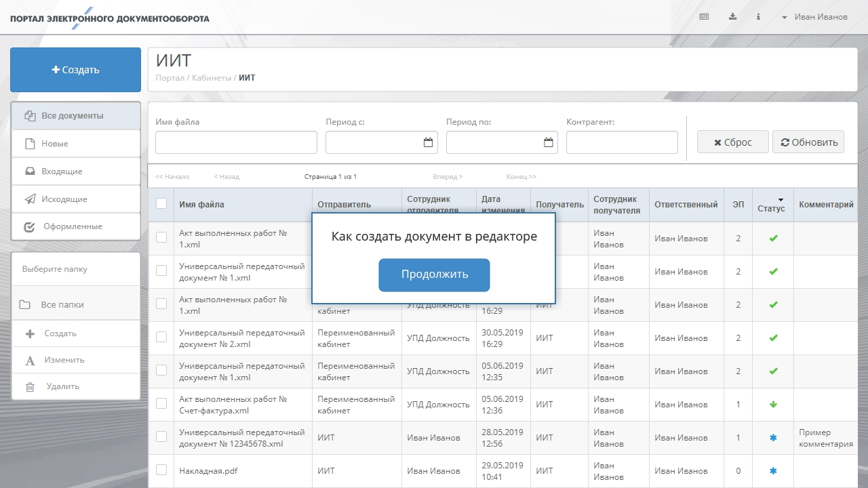
Task: Open the info icon in header
Action: point(758,17)
